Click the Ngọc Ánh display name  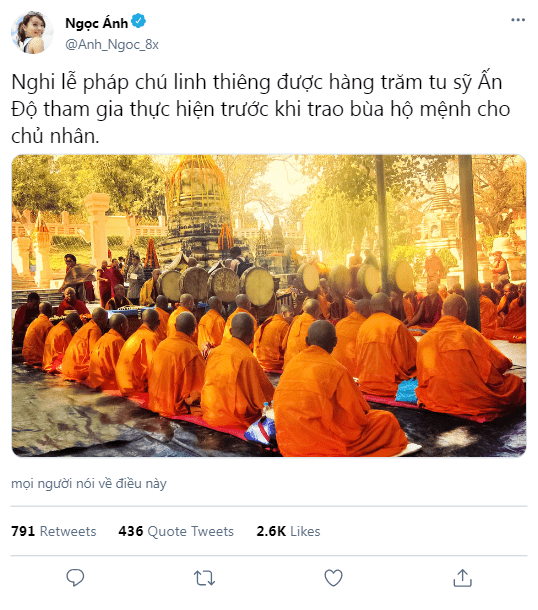(x=96, y=23)
